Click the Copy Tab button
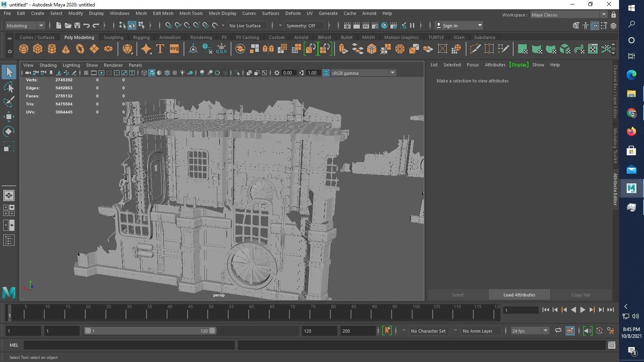The width and height of the screenshot is (644, 362). pos(581,295)
